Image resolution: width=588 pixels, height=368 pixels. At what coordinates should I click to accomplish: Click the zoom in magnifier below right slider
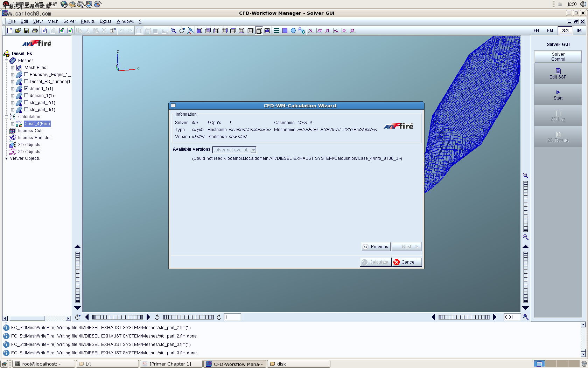pyautogui.click(x=525, y=237)
